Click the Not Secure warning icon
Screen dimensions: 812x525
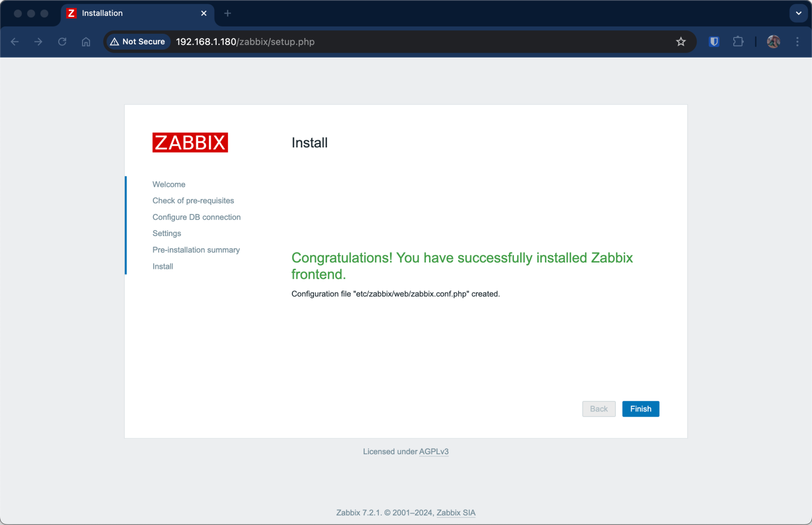[x=115, y=41]
